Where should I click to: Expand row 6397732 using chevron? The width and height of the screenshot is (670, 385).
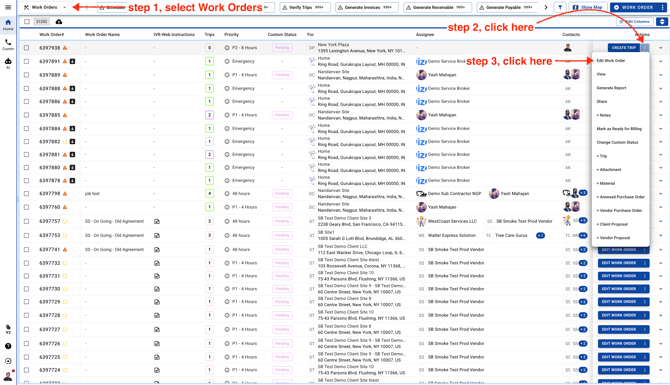(x=661, y=263)
